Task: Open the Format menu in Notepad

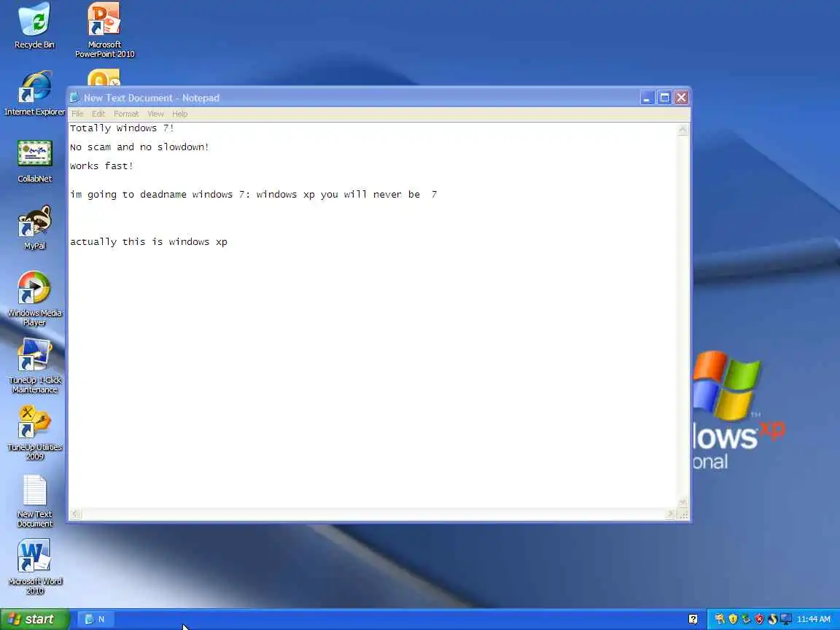Action: click(x=126, y=114)
